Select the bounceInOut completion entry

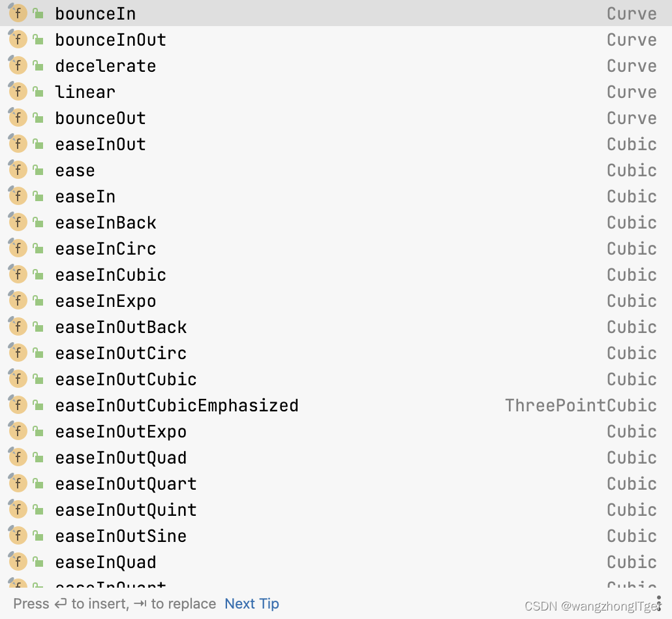[336, 39]
